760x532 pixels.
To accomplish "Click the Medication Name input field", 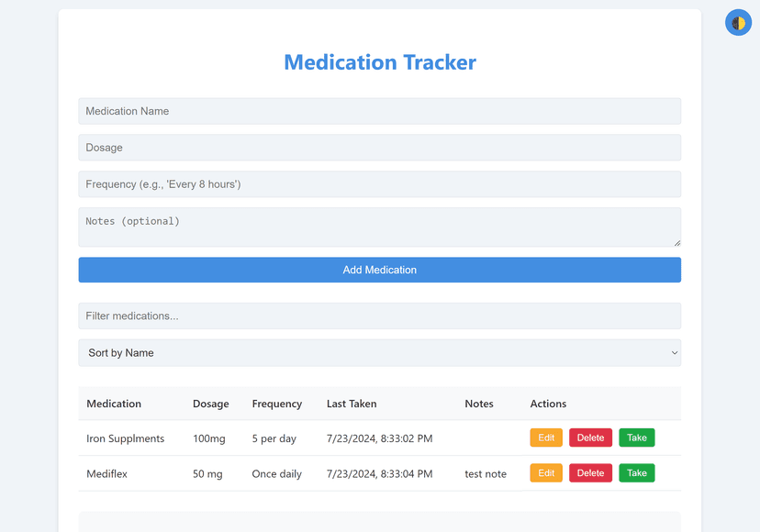I will coord(379,111).
